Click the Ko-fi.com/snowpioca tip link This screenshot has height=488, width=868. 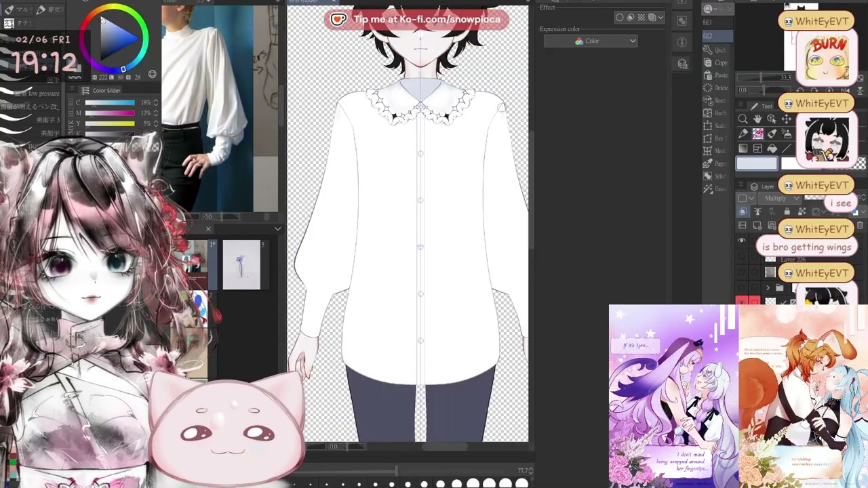427,19
